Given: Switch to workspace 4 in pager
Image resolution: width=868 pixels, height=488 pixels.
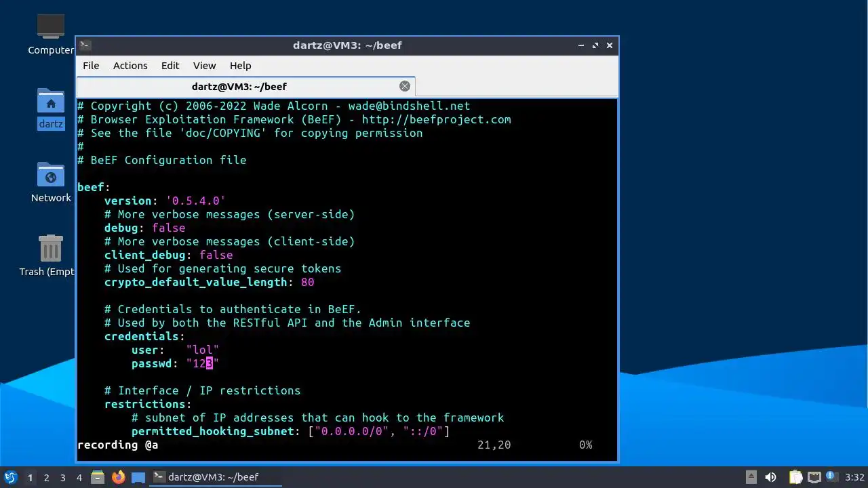Looking at the screenshot, I should tap(79, 477).
